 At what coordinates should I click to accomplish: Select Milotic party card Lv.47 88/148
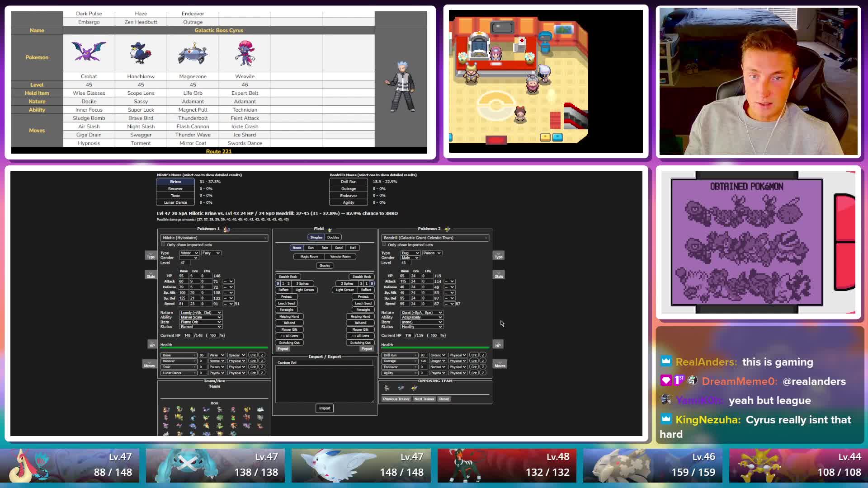(70, 465)
